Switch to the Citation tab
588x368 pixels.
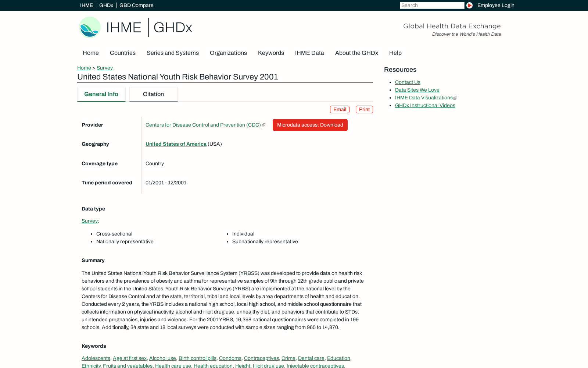[x=154, y=94]
